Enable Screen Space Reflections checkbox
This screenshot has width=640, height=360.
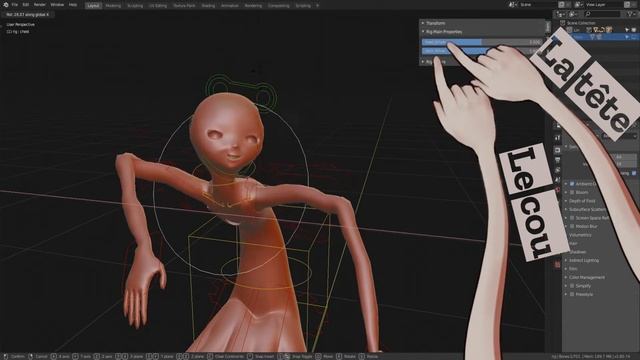click(572, 218)
